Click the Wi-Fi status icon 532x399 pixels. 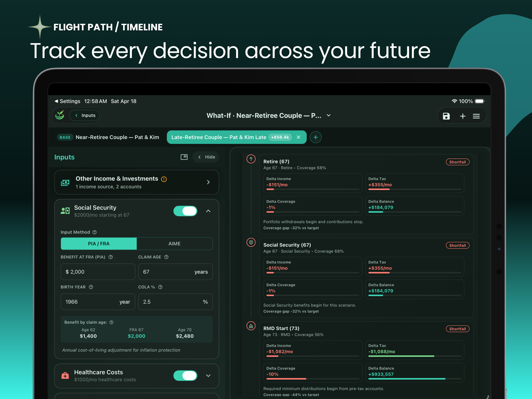click(x=454, y=101)
